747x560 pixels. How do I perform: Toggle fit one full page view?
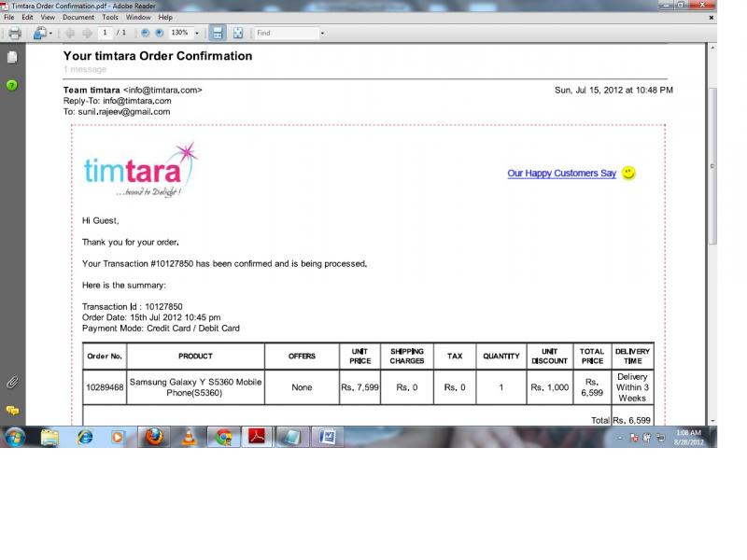(238, 33)
